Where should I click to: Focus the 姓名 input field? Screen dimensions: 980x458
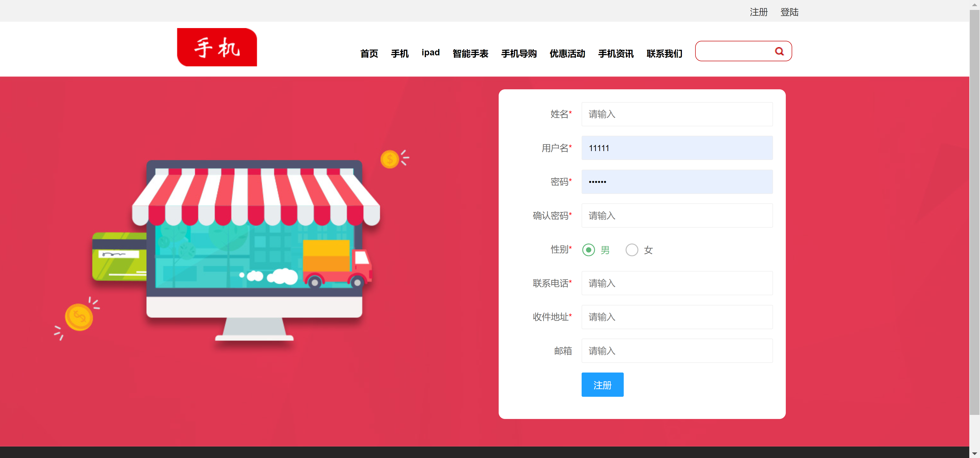point(677,114)
